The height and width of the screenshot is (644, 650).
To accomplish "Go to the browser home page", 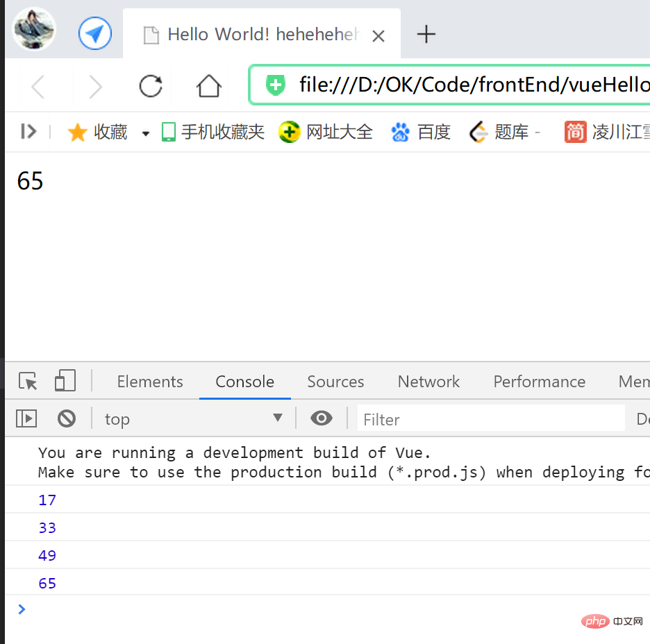I will click(x=208, y=85).
